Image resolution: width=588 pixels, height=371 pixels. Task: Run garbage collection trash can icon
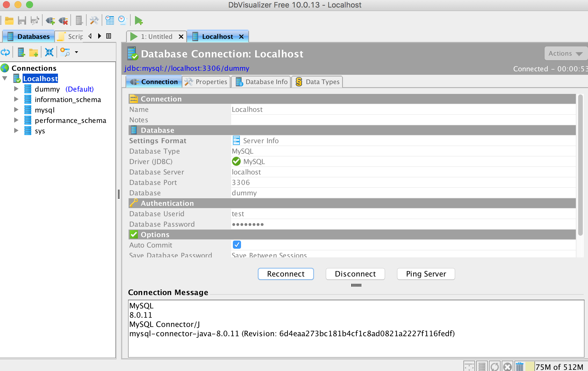[520, 366]
